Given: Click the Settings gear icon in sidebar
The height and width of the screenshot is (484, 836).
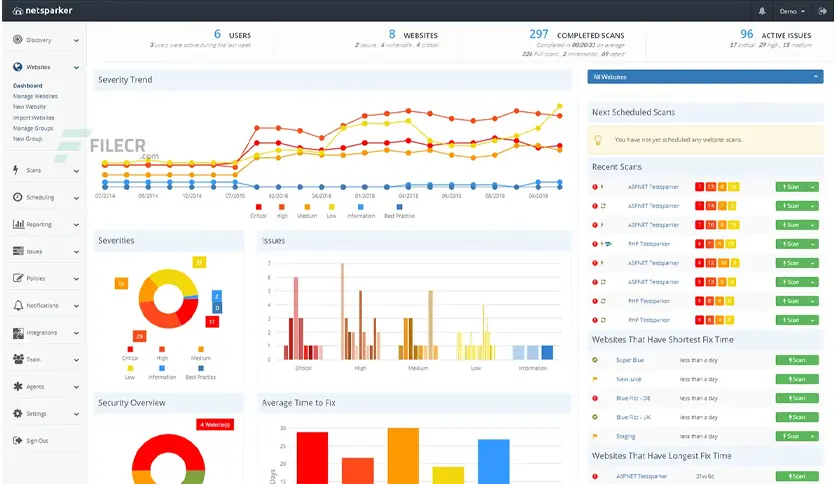Looking at the screenshot, I should pos(18,413).
